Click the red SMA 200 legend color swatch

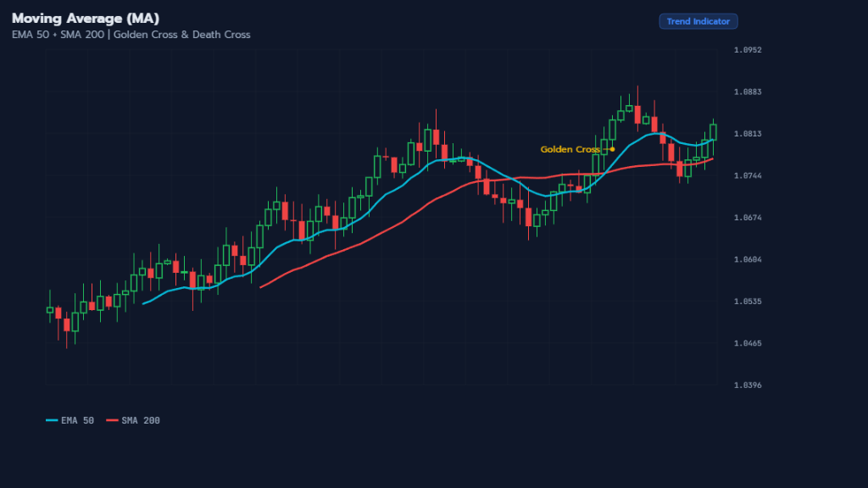[x=111, y=420]
